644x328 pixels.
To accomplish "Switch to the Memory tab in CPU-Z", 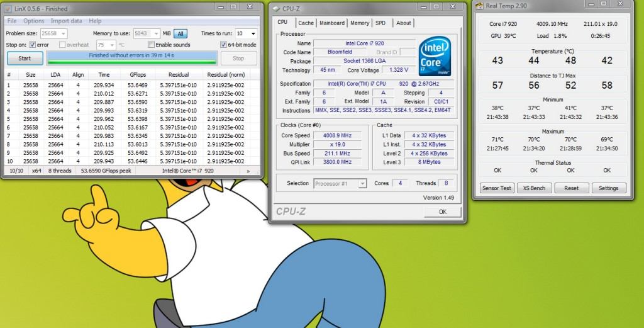I will 360,23.
